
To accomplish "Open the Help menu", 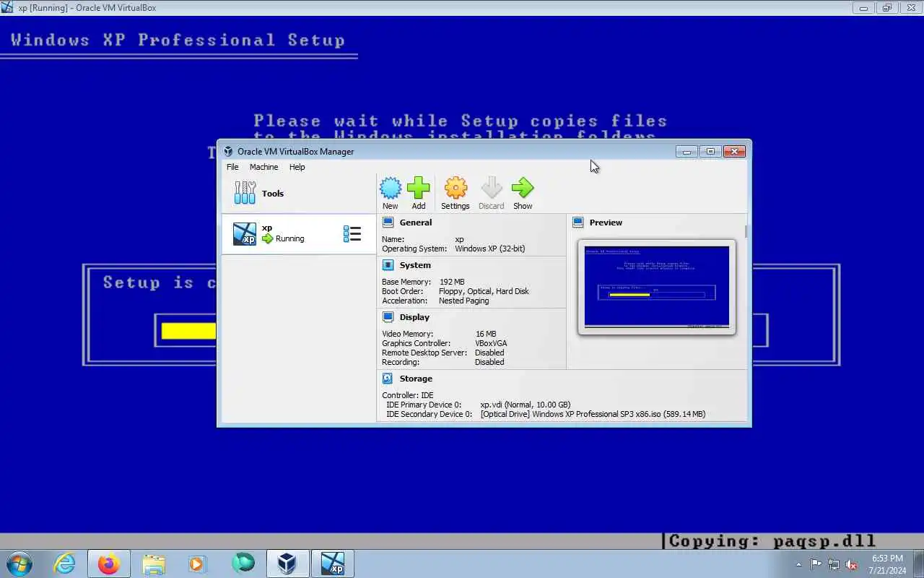I will pos(297,167).
